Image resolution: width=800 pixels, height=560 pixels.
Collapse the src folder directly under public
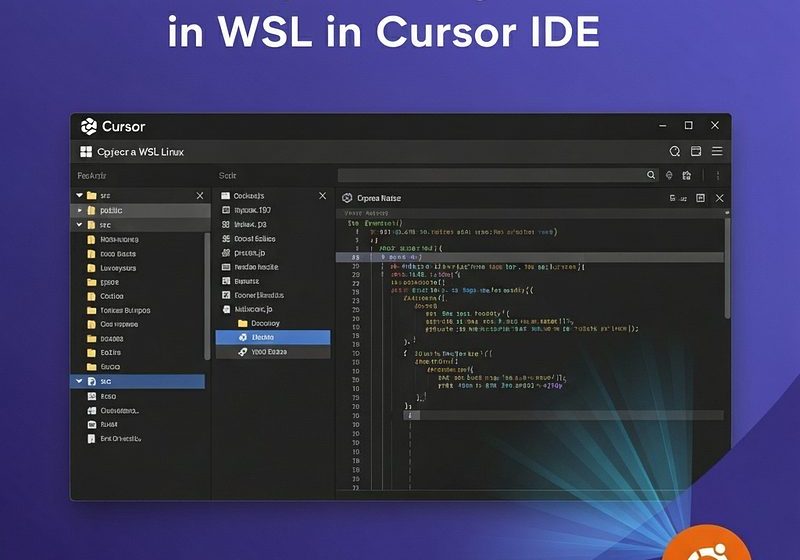[x=79, y=224]
